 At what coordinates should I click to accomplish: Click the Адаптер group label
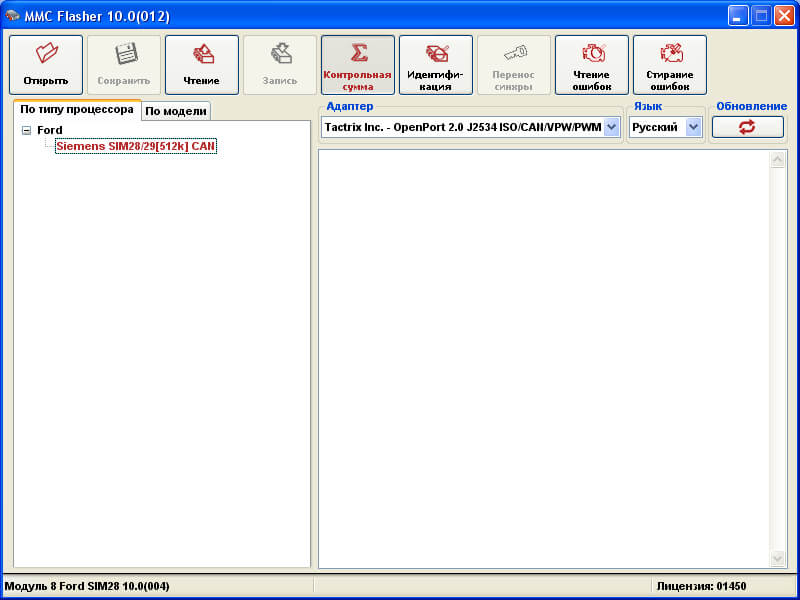349,106
